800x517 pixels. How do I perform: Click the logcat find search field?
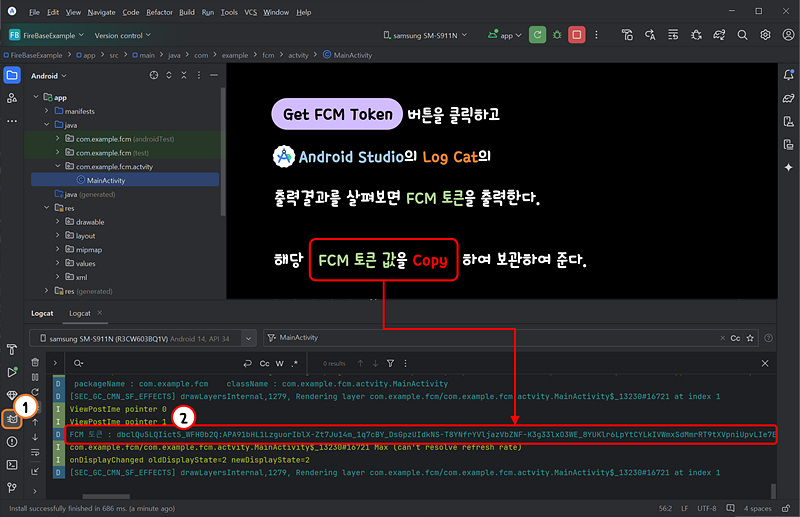pos(158,363)
